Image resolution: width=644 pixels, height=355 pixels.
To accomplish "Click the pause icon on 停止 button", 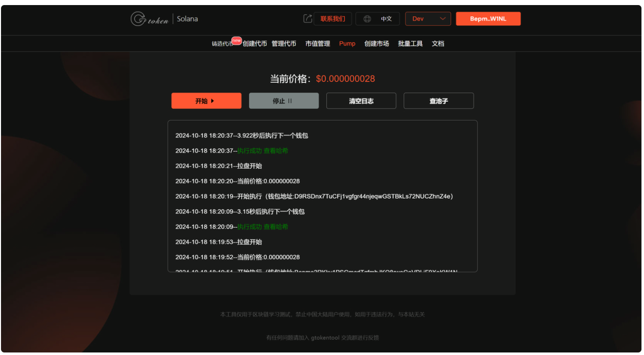I will point(290,101).
